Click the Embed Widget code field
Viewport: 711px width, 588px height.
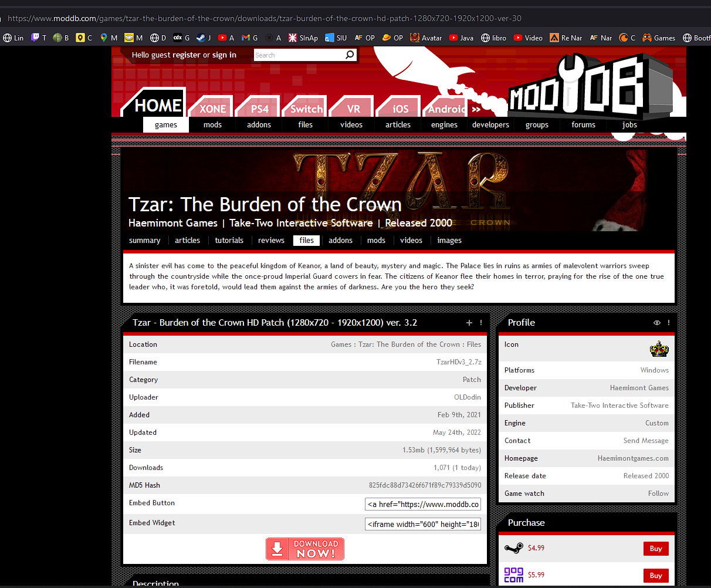423,524
